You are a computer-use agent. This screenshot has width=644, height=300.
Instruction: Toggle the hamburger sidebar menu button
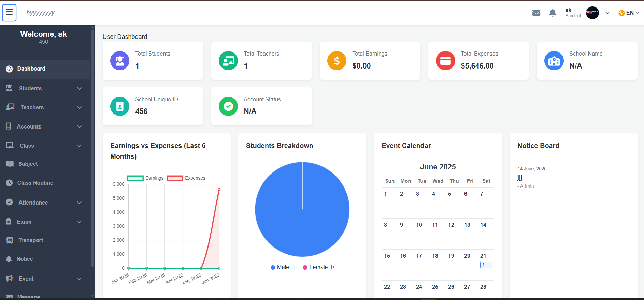(9, 13)
